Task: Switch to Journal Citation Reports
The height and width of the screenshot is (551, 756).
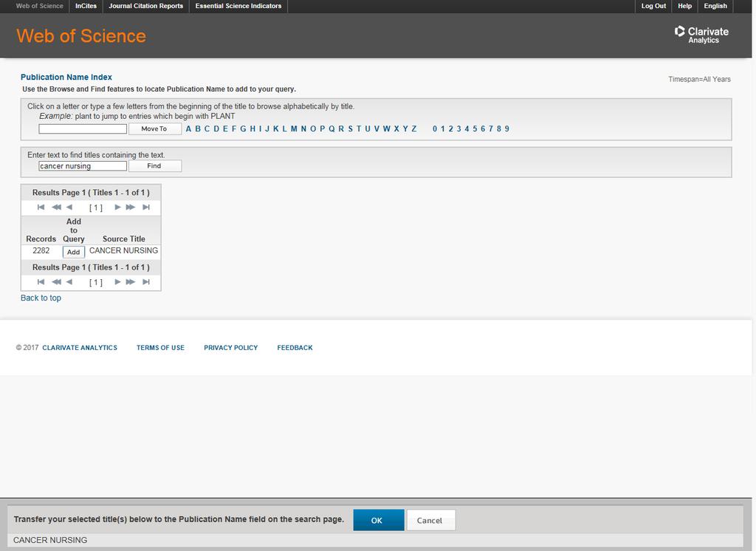Action: pos(145,6)
